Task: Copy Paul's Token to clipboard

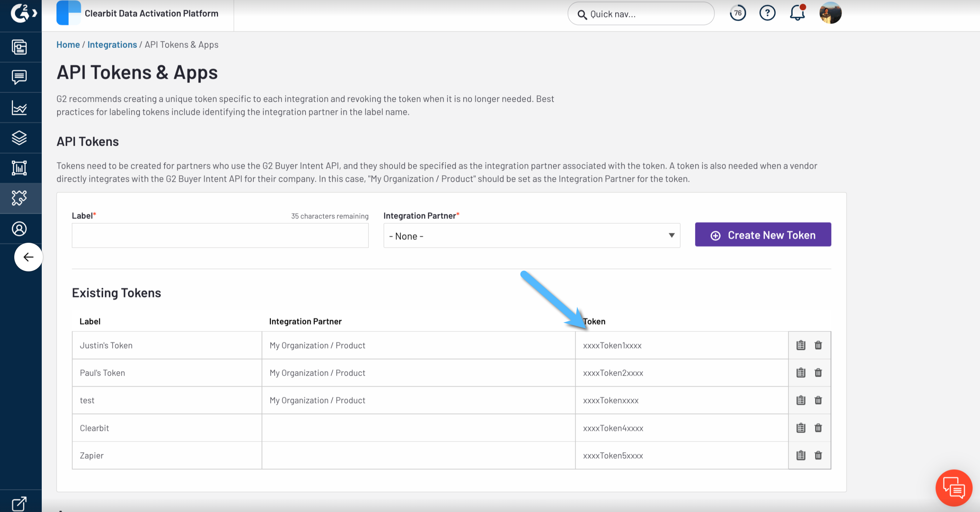Action: (x=801, y=373)
